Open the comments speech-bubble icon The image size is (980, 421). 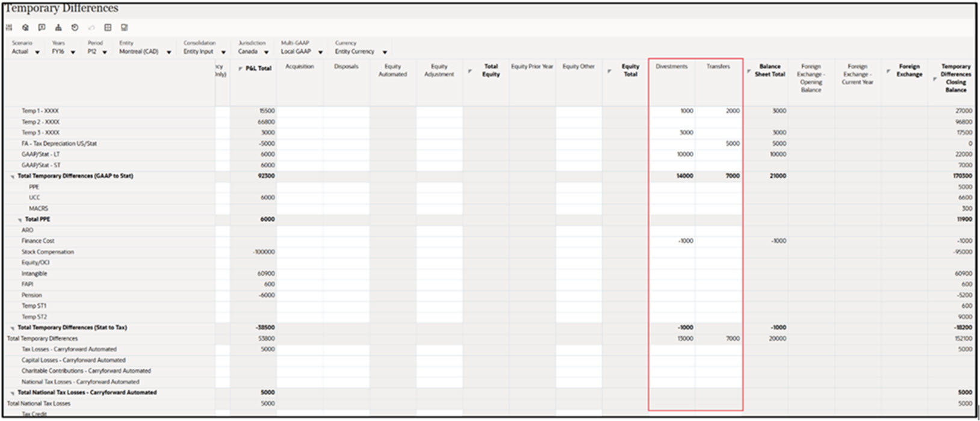pyautogui.click(x=42, y=28)
